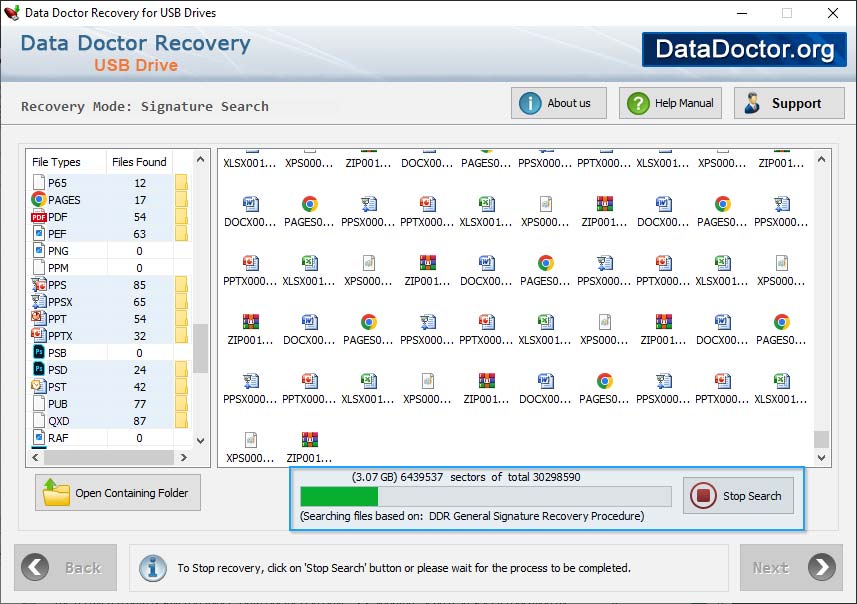Select the PAGES Chrome-style icon in file types
This screenshot has width=857, height=604.
pos(39,200)
